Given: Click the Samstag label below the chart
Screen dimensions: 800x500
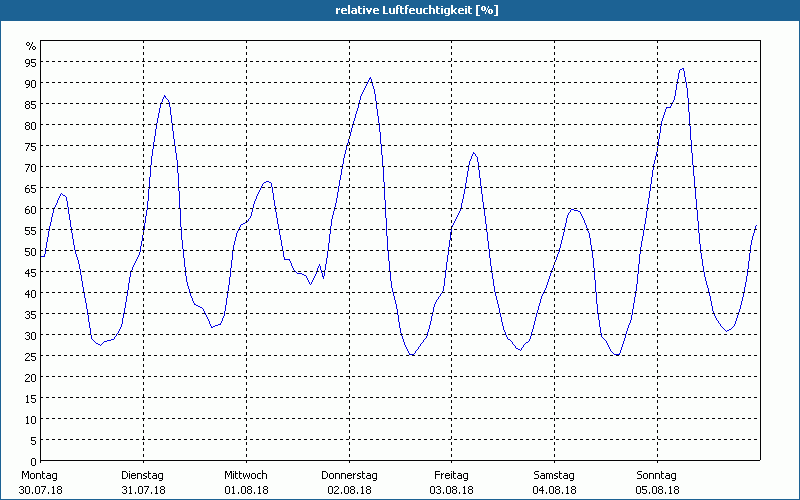Looking at the screenshot, I should [554, 475].
